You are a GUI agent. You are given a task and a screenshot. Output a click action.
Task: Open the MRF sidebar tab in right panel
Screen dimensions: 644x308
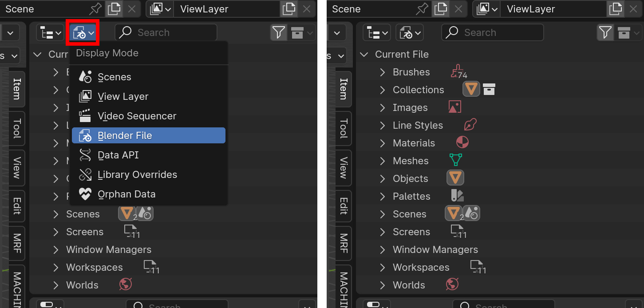pyautogui.click(x=344, y=243)
